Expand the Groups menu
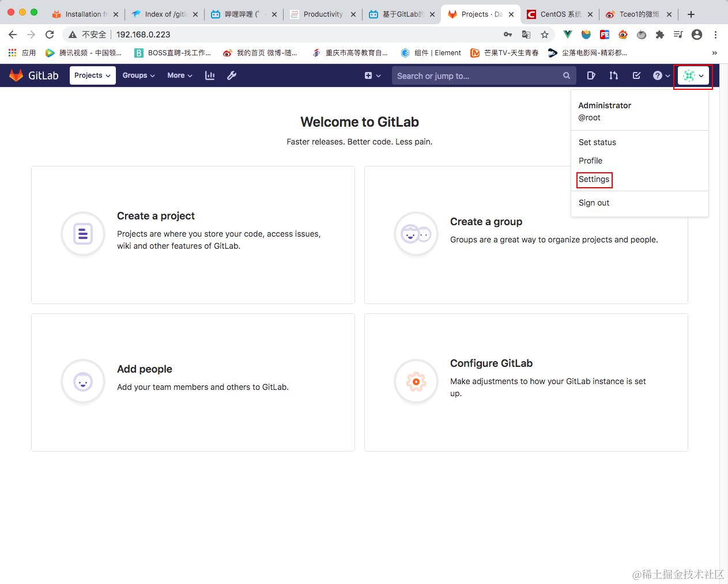 coord(138,75)
